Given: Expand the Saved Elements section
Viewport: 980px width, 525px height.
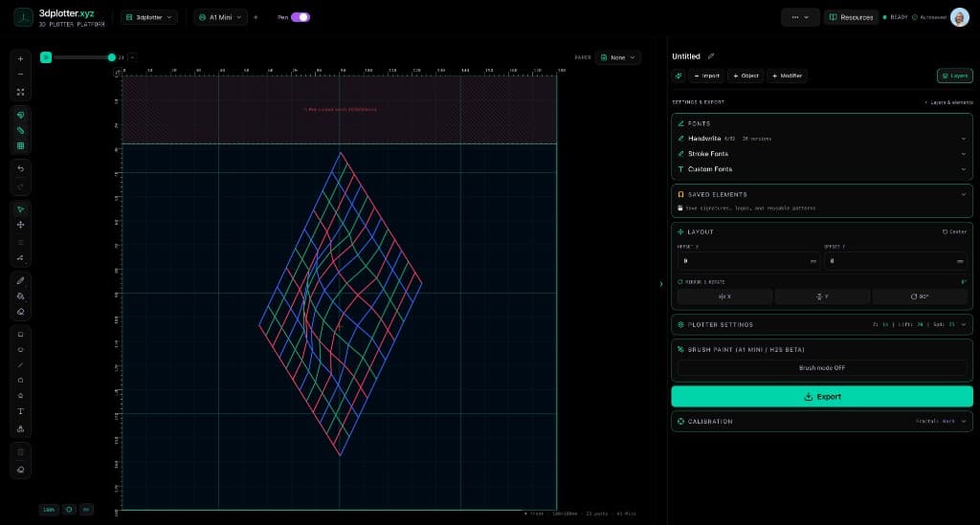Looking at the screenshot, I should pos(822,195).
